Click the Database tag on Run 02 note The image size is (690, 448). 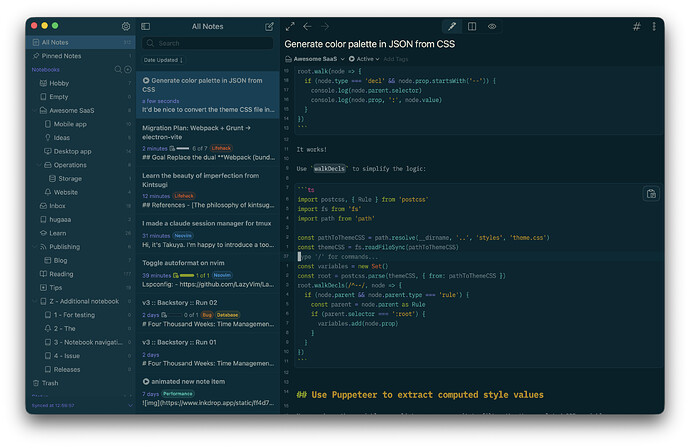pos(228,315)
